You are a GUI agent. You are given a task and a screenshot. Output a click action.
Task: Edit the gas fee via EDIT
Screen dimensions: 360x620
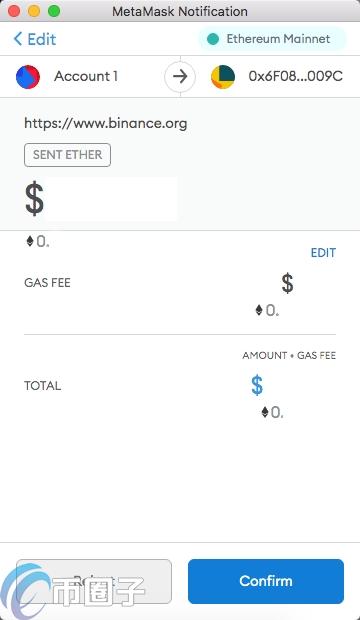323,253
